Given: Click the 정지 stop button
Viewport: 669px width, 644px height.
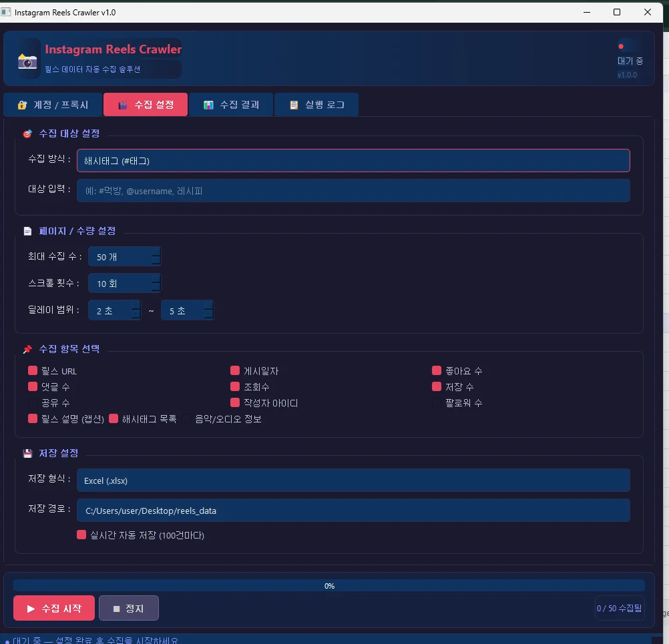Looking at the screenshot, I should click(x=129, y=608).
